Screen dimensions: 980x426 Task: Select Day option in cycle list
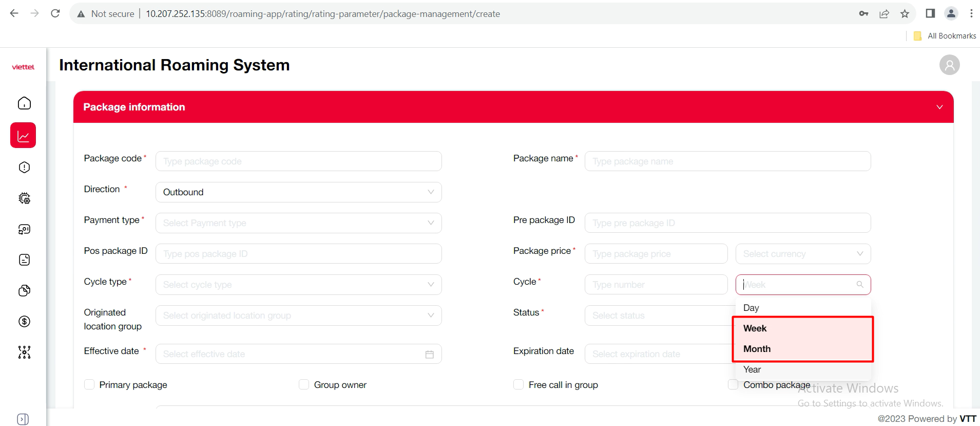751,308
